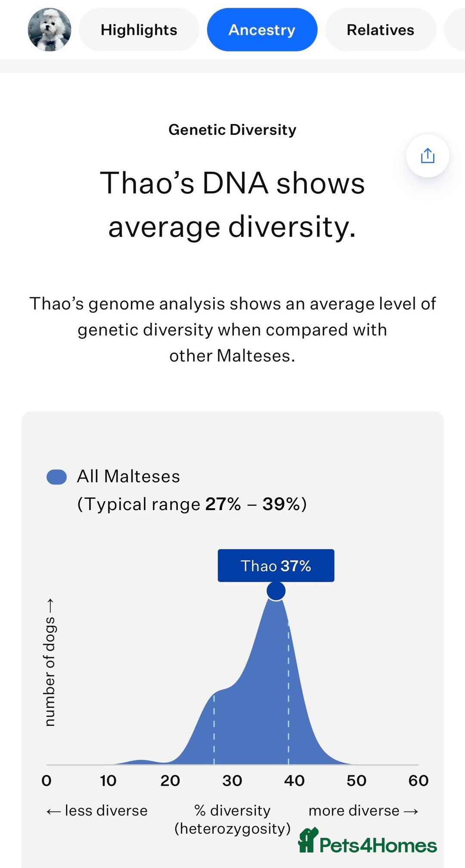
Task: Click the 'less diverse' left arrow label
Action: [97, 811]
